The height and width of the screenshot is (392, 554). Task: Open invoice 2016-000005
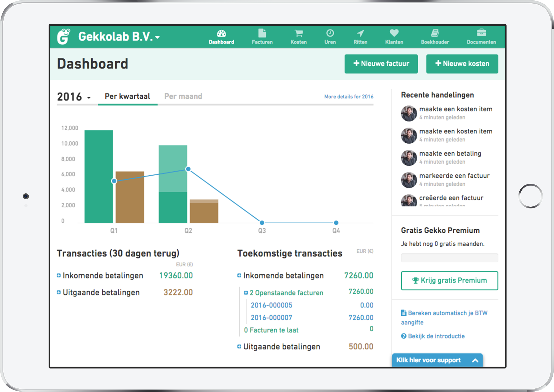click(271, 305)
